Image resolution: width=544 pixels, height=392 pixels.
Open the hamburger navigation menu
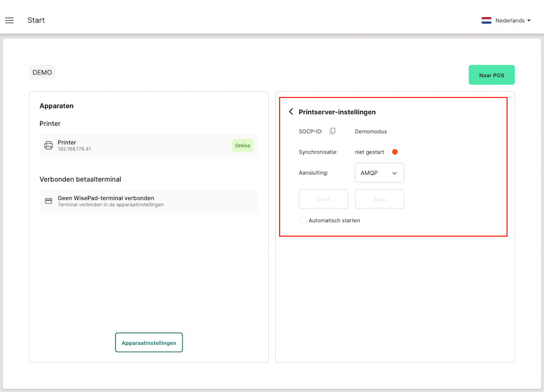(9, 20)
